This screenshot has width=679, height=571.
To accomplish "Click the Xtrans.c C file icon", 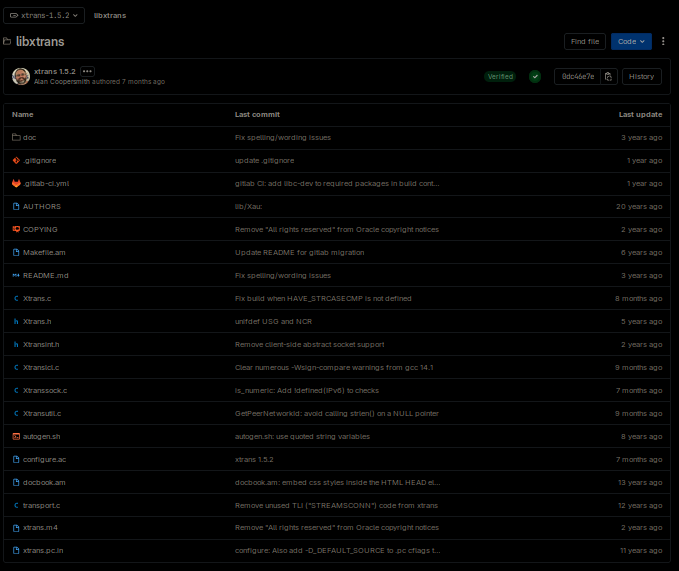I will click(x=16, y=298).
